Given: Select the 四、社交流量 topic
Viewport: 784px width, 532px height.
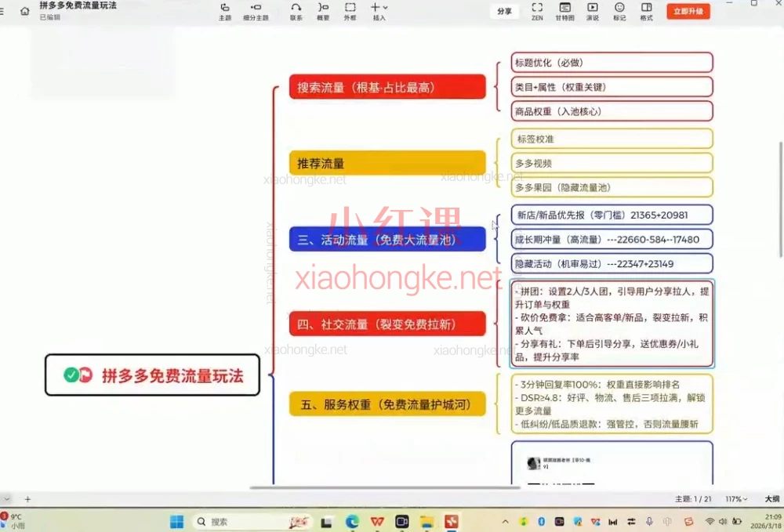Looking at the screenshot, I should pyautogui.click(x=387, y=324).
